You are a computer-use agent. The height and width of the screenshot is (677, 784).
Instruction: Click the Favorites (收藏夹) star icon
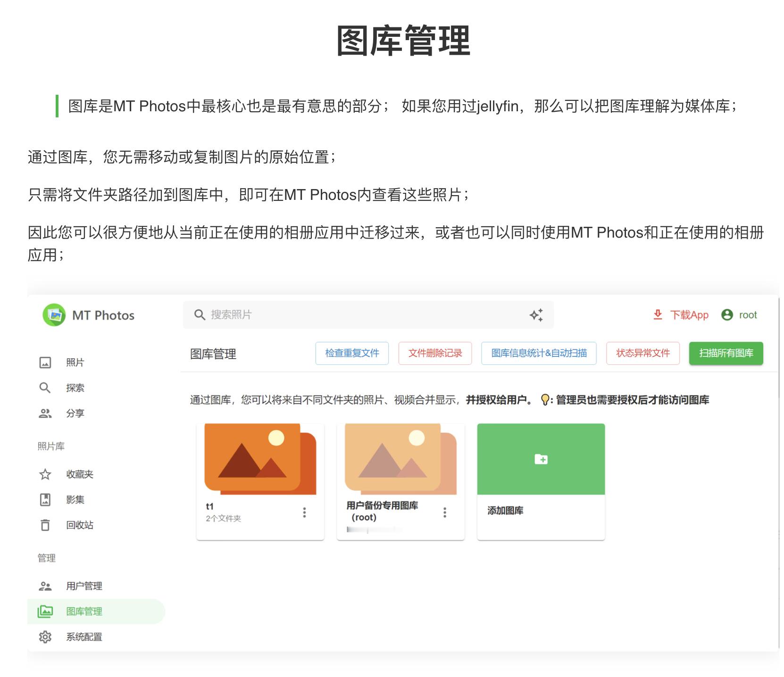[x=45, y=474]
